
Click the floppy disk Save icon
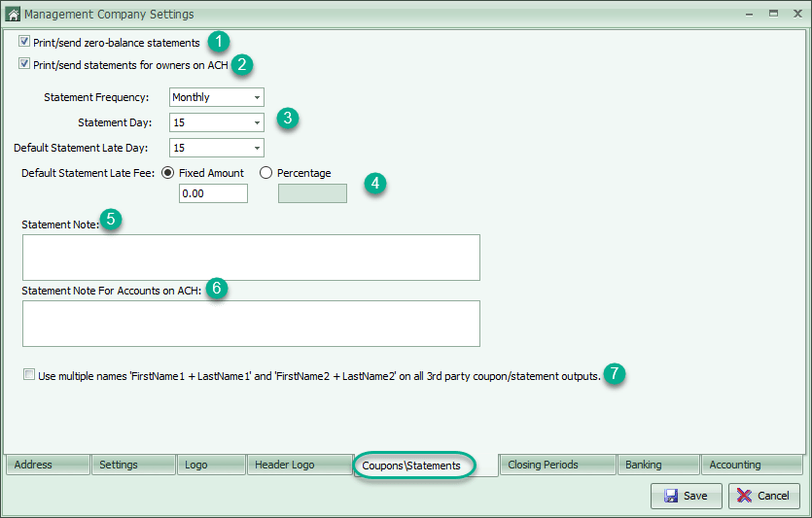(x=671, y=496)
